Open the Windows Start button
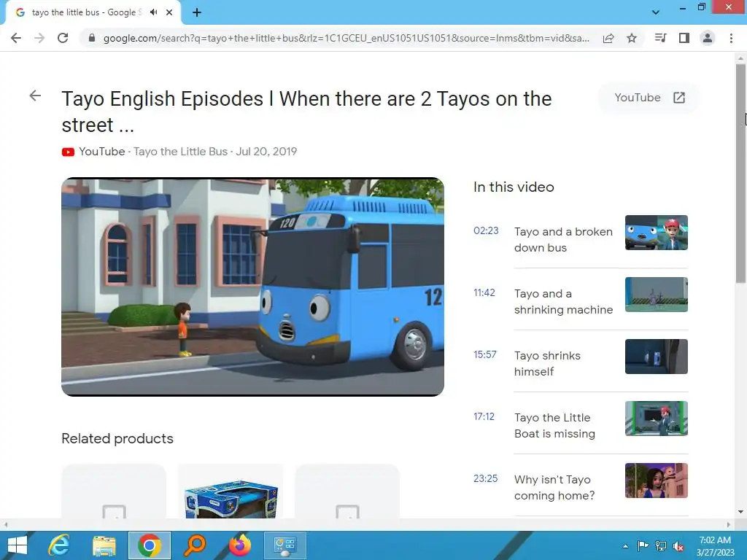747x560 pixels. click(18, 545)
